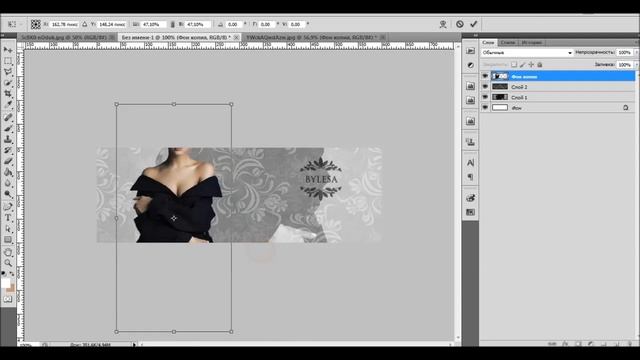Viewport: 640px width, 360px height.
Task: Toggle lock all for the layer
Action: pyautogui.click(x=540, y=64)
